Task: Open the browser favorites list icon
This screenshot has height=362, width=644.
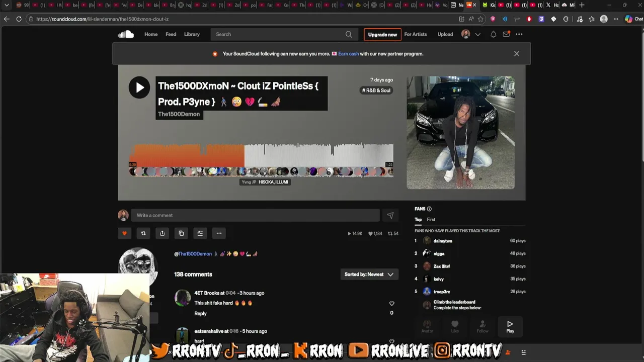Action: (x=592, y=19)
